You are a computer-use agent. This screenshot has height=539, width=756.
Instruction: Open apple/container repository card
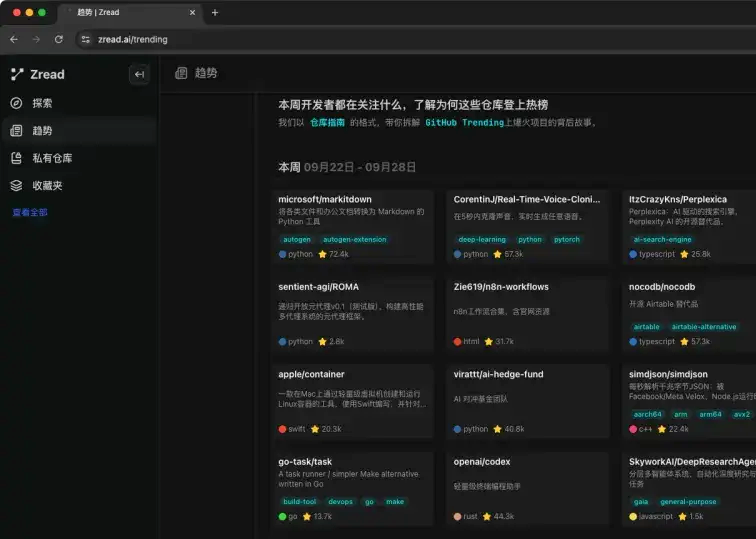(352, 402)
